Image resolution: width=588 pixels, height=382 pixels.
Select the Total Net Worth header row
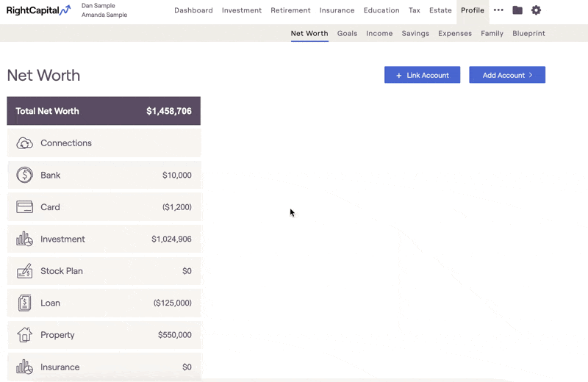tap(104, 111)
